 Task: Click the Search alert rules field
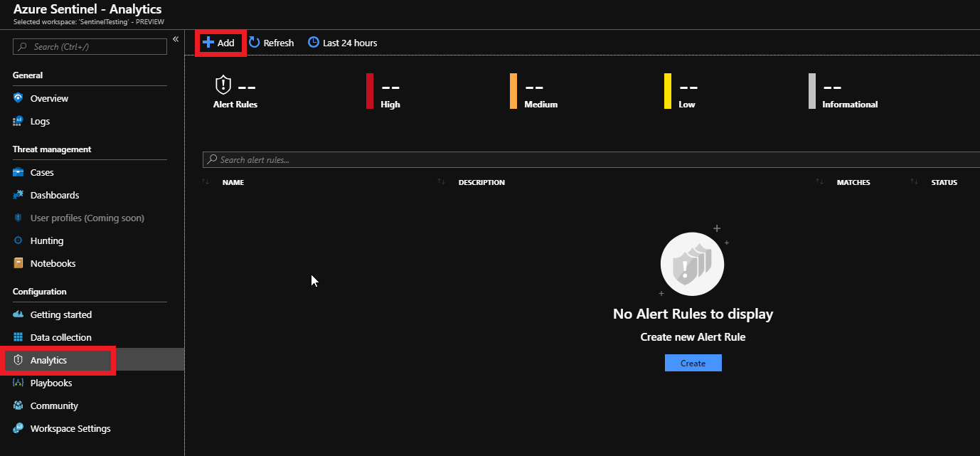point(591,159)
